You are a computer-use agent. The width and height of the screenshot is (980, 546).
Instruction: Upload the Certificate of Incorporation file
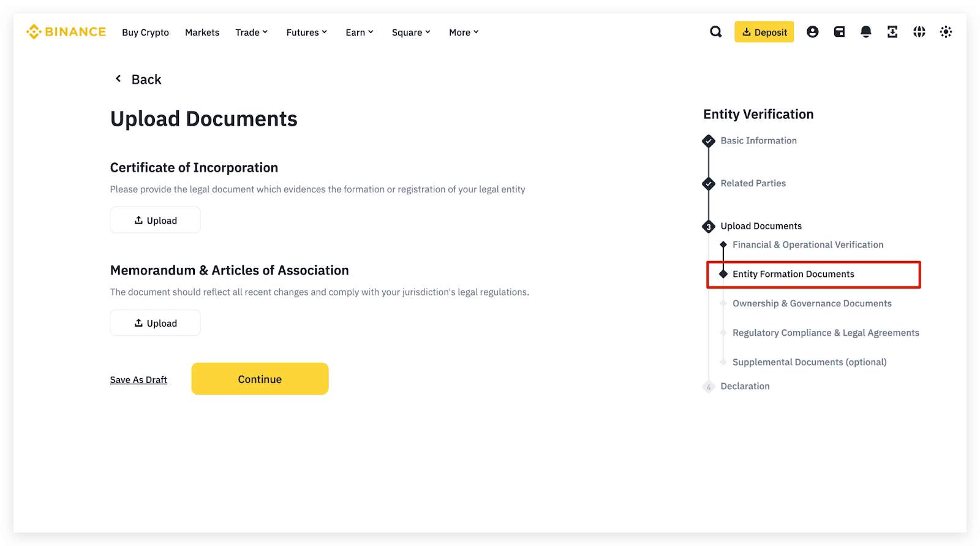coord(156,221)
